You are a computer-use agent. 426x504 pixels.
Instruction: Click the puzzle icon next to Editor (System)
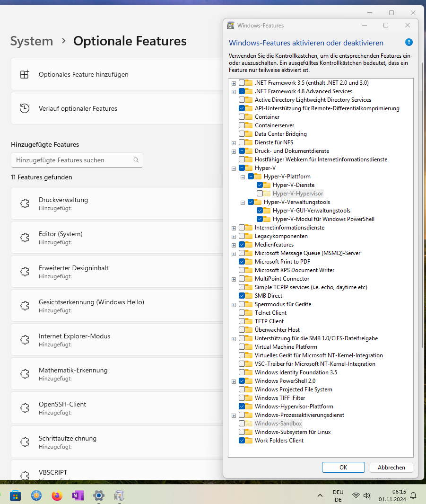(x=25, y=237)
